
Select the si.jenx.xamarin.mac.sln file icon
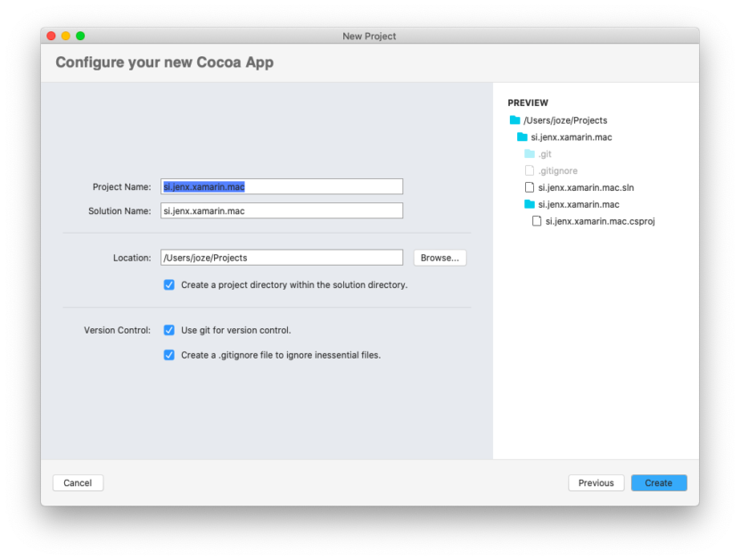[x=530, y=187]
